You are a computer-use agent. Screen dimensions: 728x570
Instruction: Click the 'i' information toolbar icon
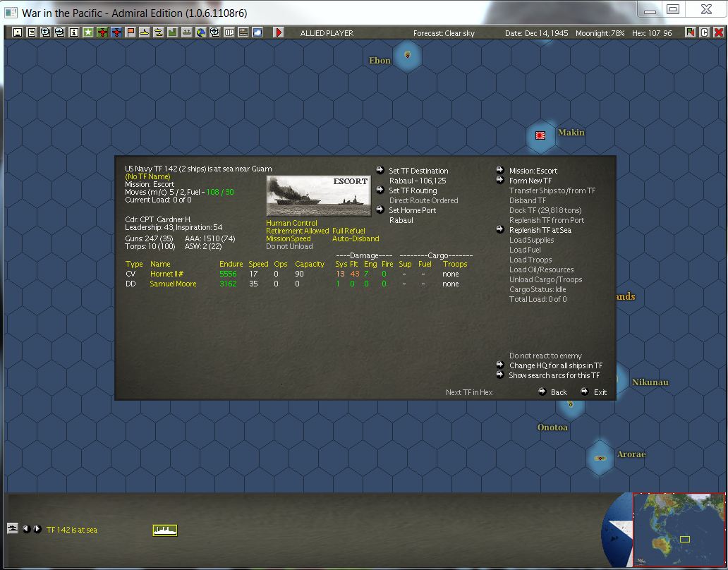(x=74, y=32)
